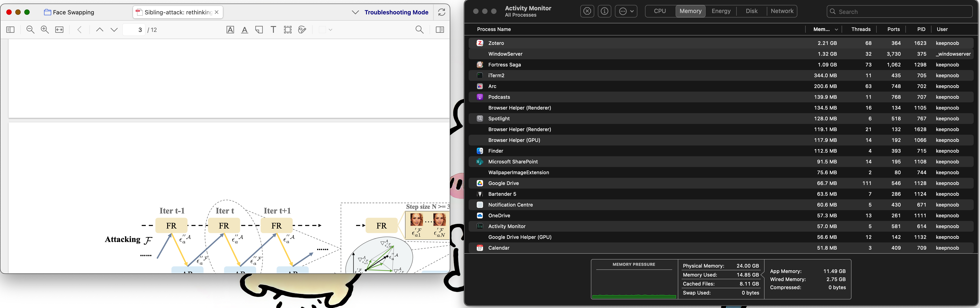Toggle fit-to-width zoom button
Viewport: 980px width, 308px height.
59,30
